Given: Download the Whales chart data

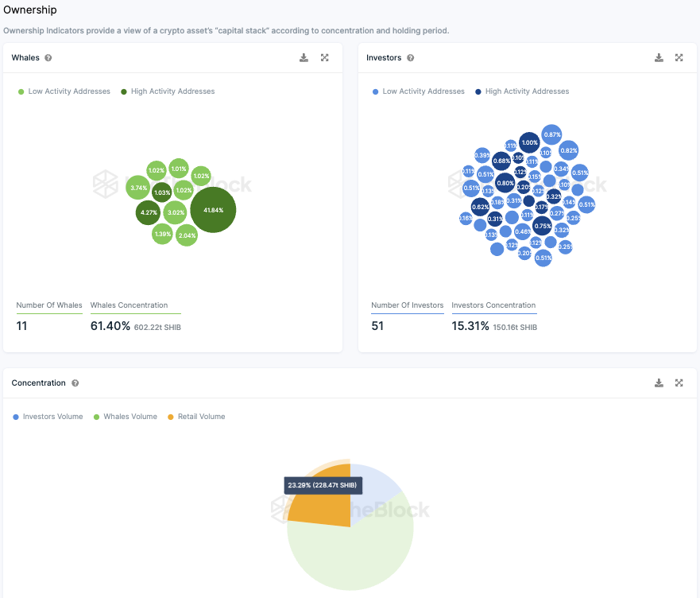Looking at the screenshot, I should (304, 58).
